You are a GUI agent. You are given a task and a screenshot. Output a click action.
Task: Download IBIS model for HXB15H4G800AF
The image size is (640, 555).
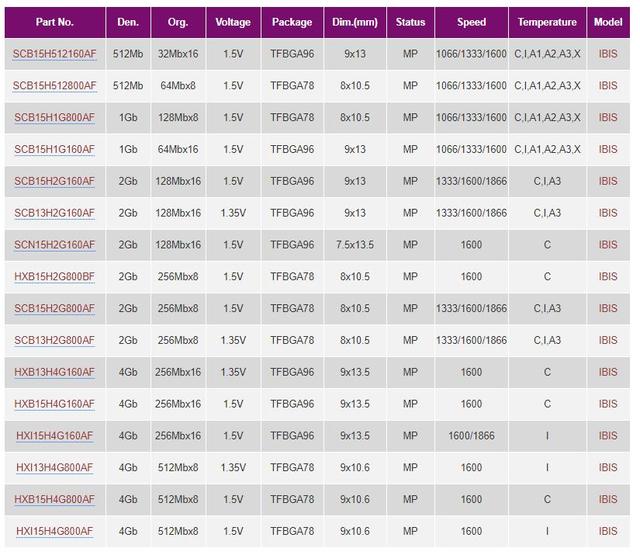tap(608, 500)
